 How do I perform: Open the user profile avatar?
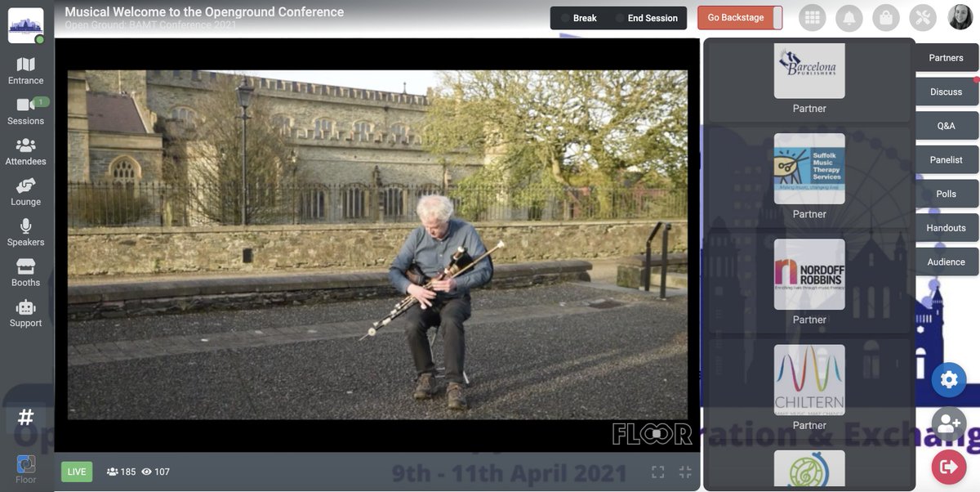(x=960, y=17)
